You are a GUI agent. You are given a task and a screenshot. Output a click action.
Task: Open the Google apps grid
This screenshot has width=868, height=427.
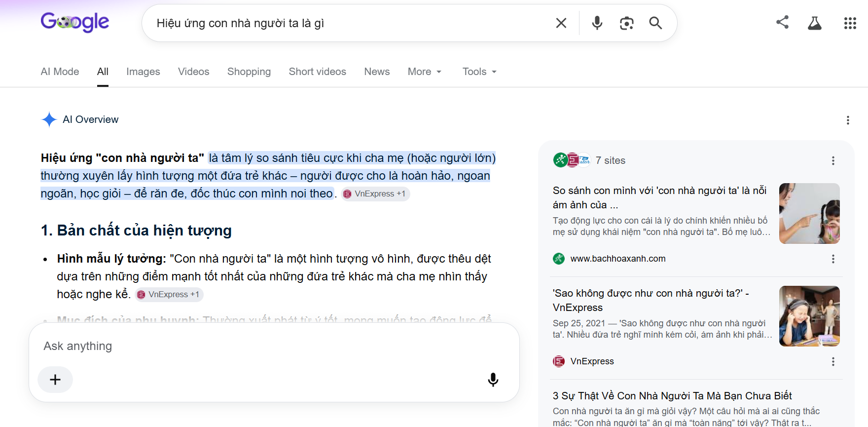[x=850, y=23]
